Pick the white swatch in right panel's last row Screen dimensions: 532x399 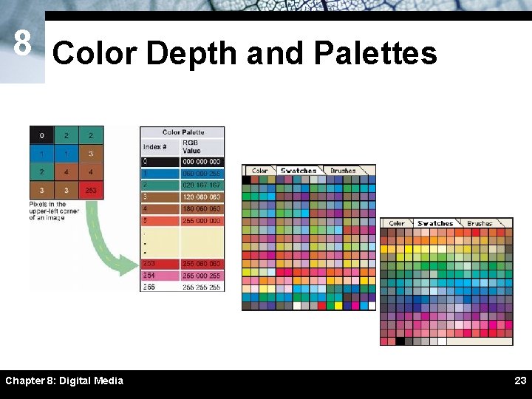(x=442, y=341)
